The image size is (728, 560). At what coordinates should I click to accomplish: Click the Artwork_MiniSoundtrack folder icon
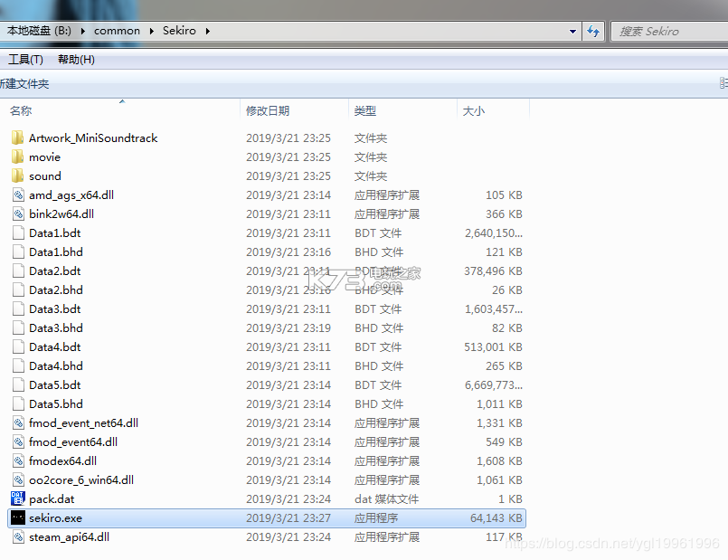pyautogui.click(x=18, y=138)
